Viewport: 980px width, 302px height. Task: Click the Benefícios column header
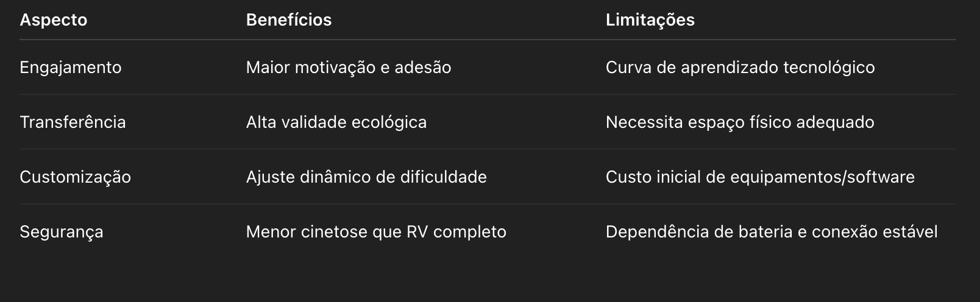point(289,20)
